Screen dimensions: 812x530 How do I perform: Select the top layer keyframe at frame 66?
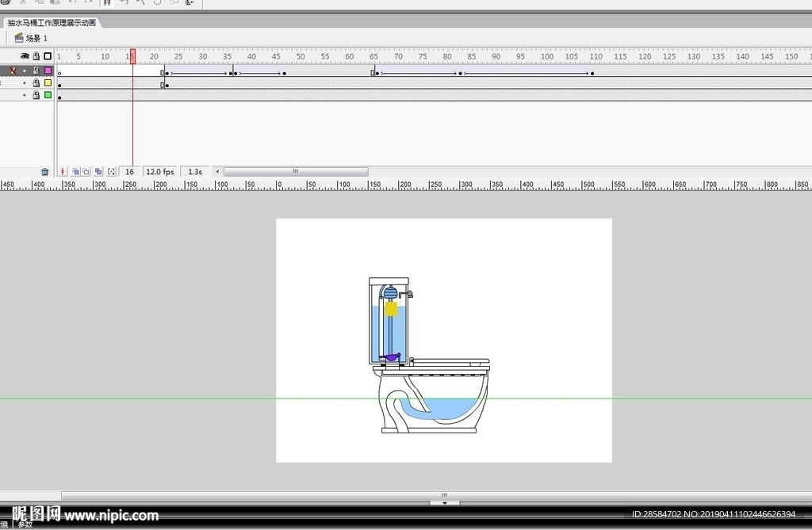377,74
